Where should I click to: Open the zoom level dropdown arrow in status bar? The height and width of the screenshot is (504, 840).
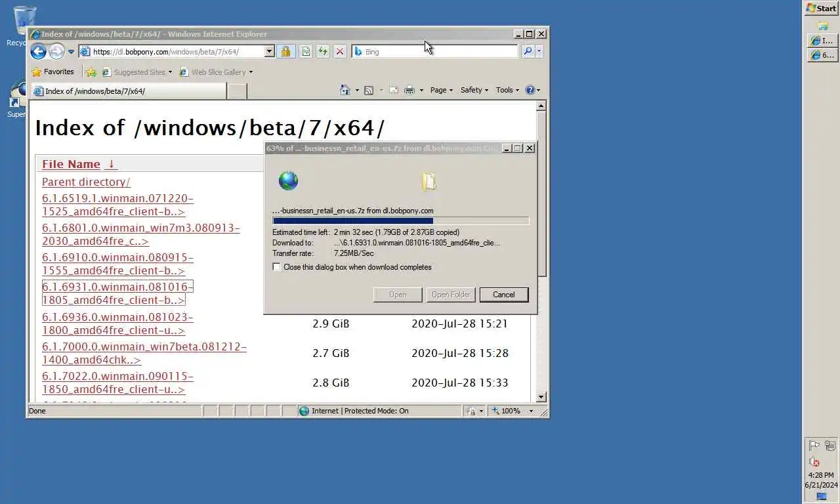531,411
